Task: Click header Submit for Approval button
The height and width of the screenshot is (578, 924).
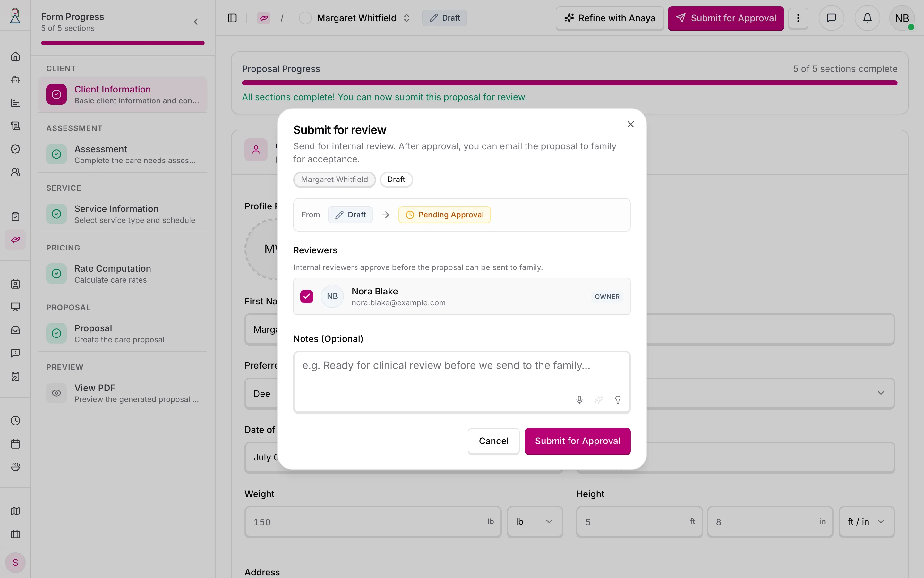Action: pos(725,18)
